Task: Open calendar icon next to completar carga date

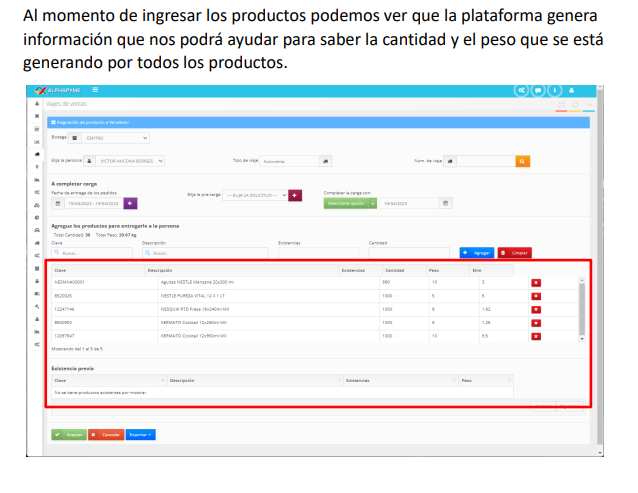Action: [x=446, y=203]
